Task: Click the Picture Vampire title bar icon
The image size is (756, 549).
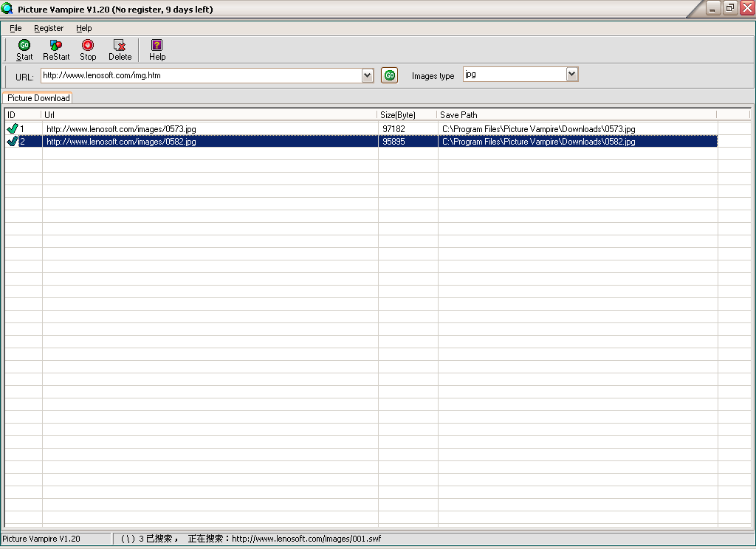Action: 7,8
